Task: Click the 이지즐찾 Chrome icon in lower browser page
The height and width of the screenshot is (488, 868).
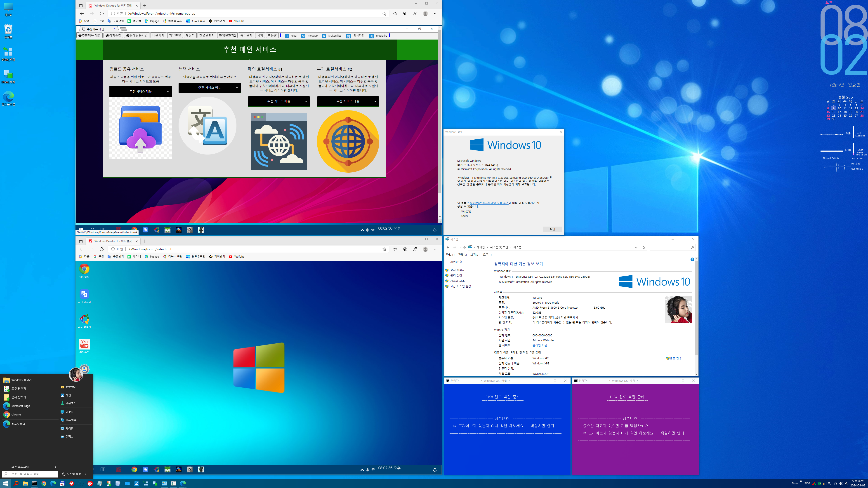Action: click(84, 271)
